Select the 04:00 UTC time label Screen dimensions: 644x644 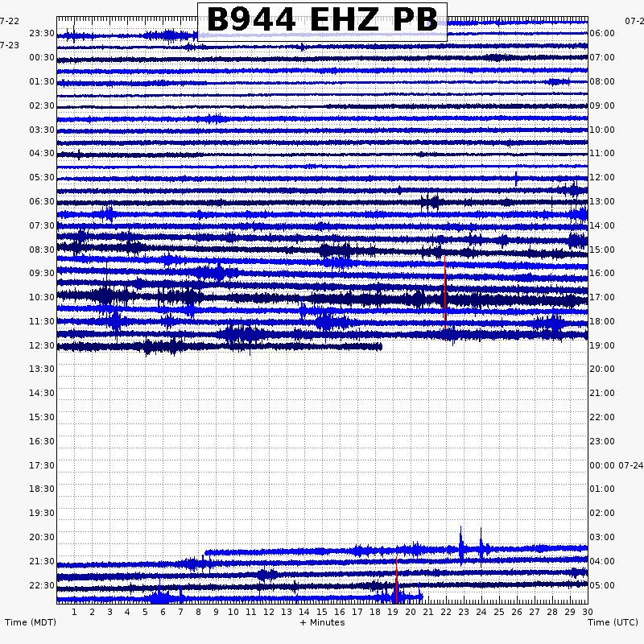click(602, 561)
